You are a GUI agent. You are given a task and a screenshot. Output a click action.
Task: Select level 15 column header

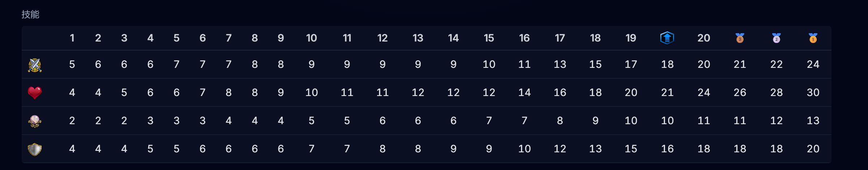pyautogui.click(x=489, y=38)
